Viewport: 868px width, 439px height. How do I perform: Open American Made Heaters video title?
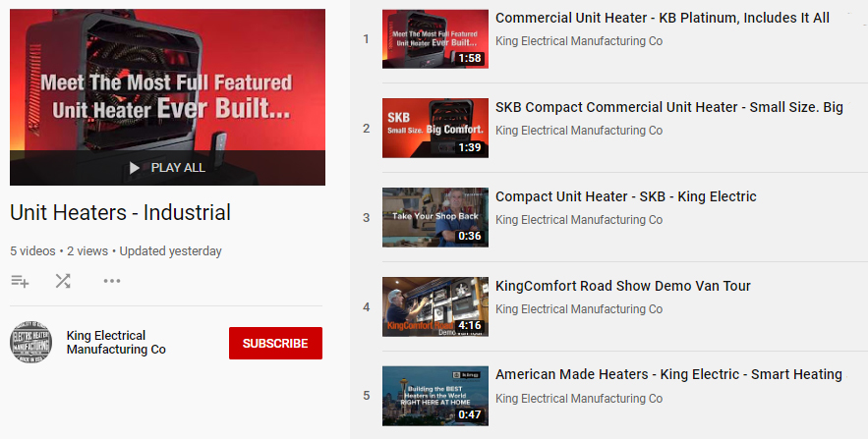click(668, 374)
